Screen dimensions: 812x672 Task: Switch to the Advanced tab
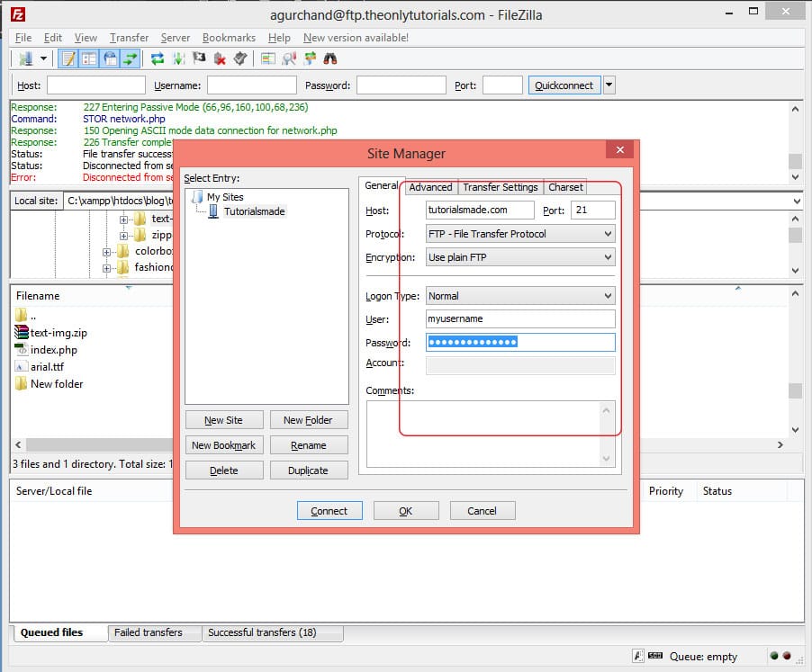430,187
